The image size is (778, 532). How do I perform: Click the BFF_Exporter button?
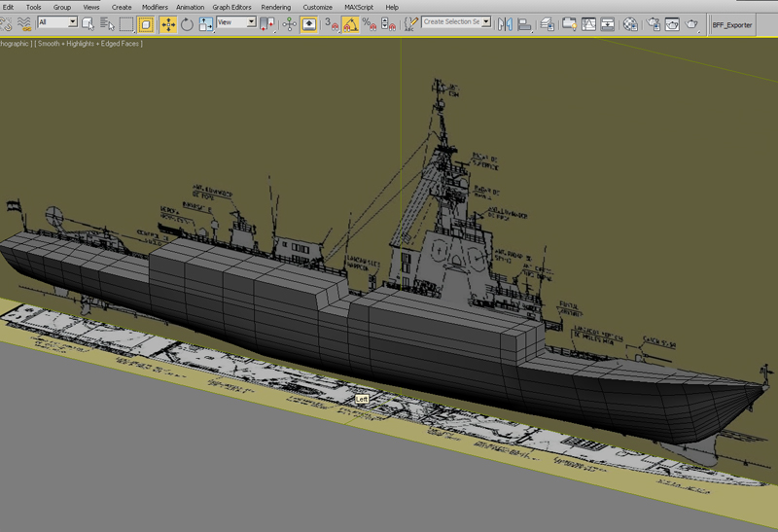pos(732,25)
